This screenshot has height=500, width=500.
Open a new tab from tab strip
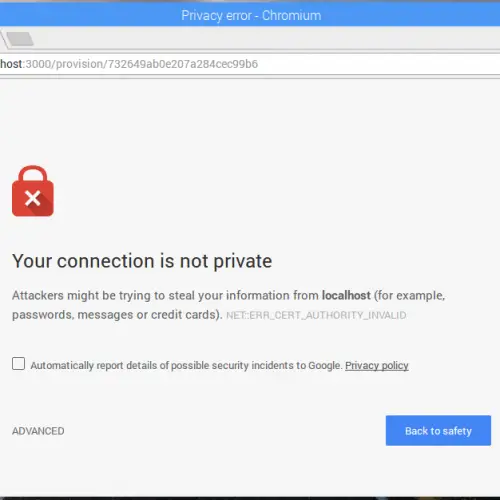pos(20,39)
